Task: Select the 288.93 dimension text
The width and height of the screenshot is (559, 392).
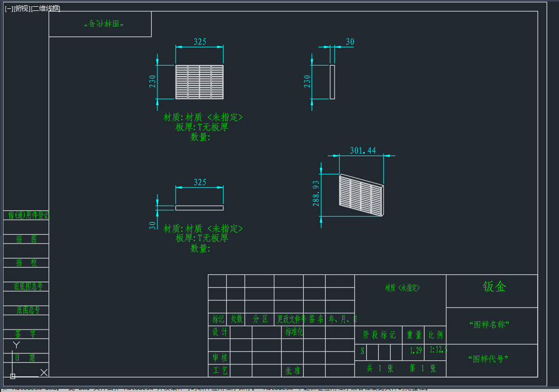Action: point(316,194)
